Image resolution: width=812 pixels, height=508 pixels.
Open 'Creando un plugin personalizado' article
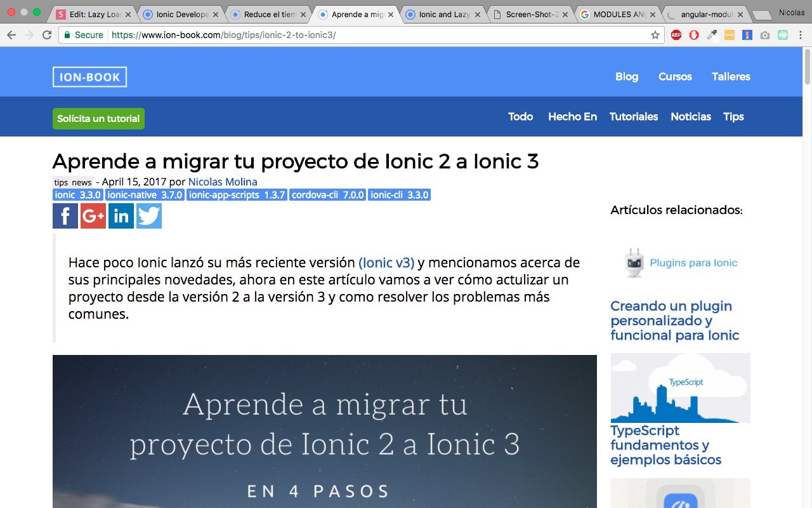pyautogui.click(x=674, y=321)
